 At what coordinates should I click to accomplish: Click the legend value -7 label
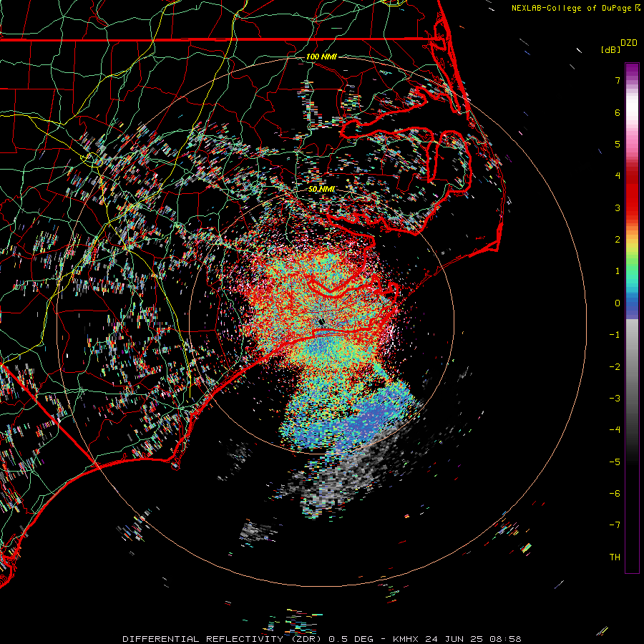(x=615, y=525)
